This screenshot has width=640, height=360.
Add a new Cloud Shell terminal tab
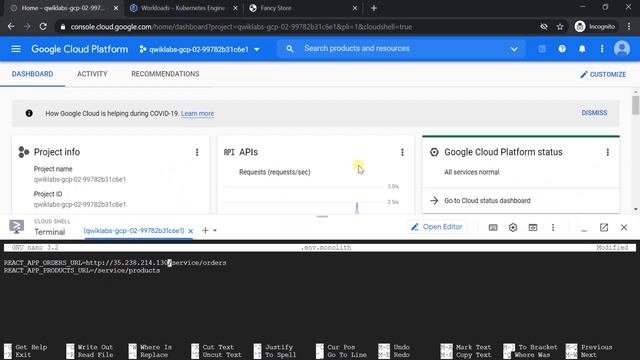(205, 231)
